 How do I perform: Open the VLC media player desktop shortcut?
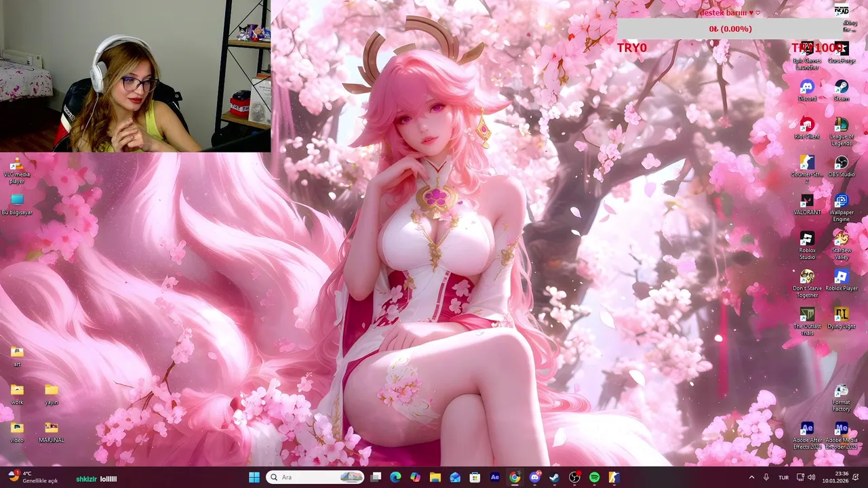click(x=17, y=170)
